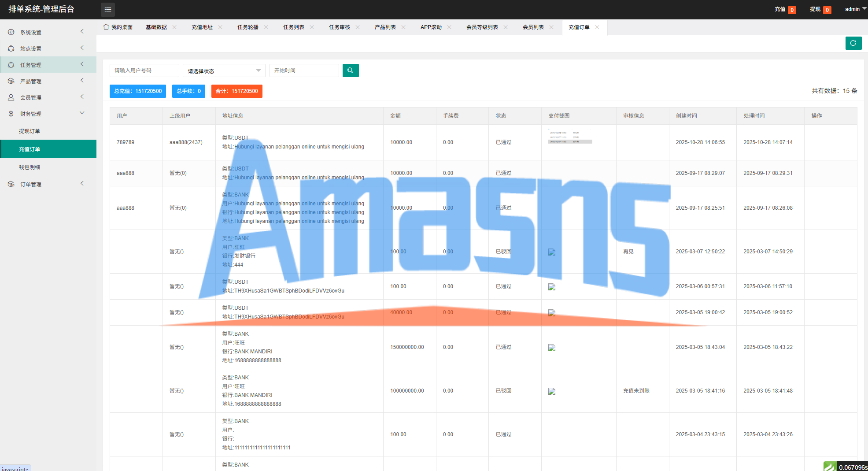The width and height of the screenshot is (868, 471).
Task: Click the 会员管理 person icon
Action: (x=11, y=97)
